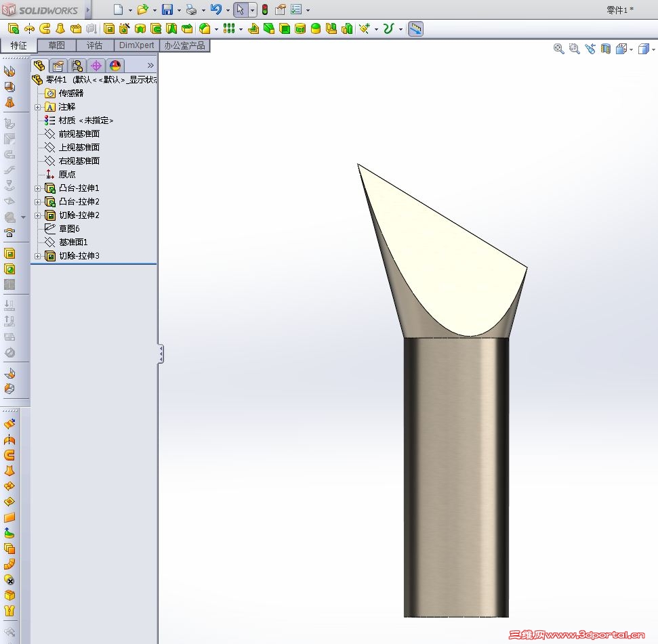The image size is (658, 644).
Task: Activate the Select cursor tool
Action: pyautogui.click(x=241, y=9)
